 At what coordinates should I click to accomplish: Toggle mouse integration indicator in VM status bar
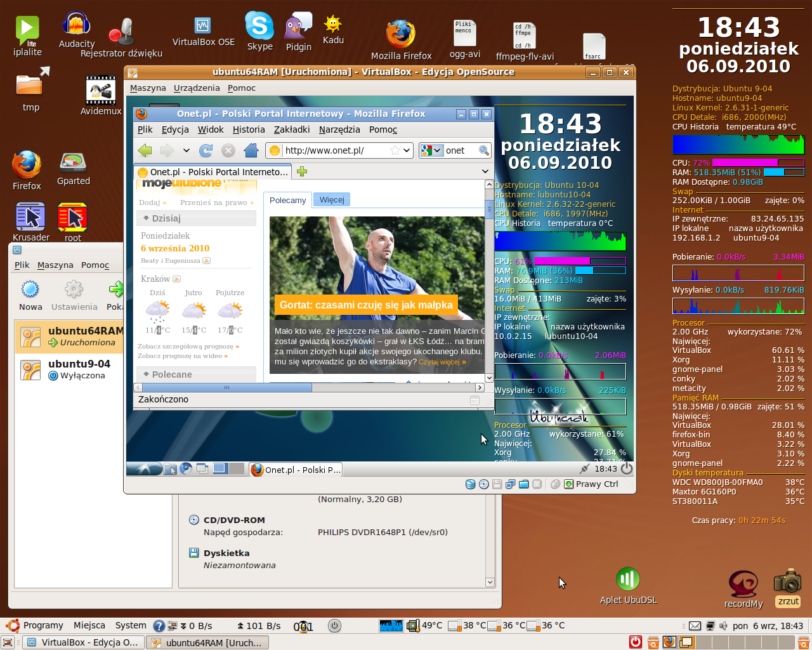tap(555, 484)
